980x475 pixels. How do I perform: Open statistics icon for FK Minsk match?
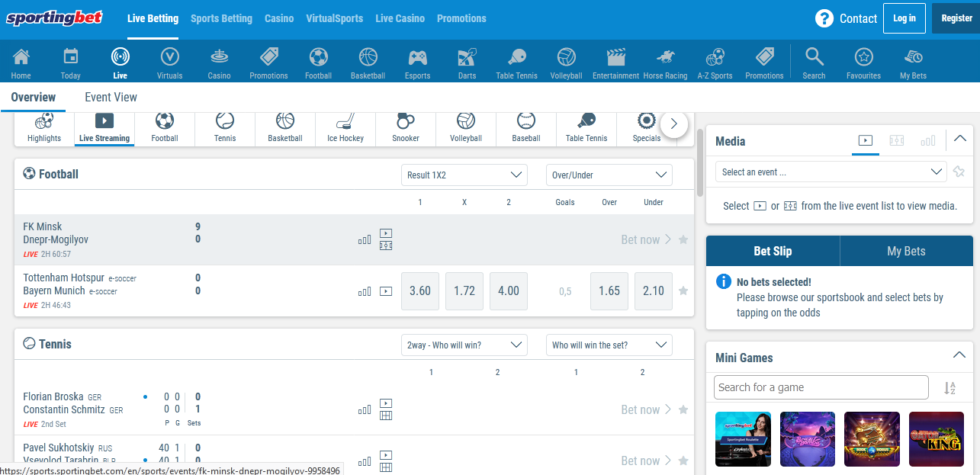(x=365, y=239)
